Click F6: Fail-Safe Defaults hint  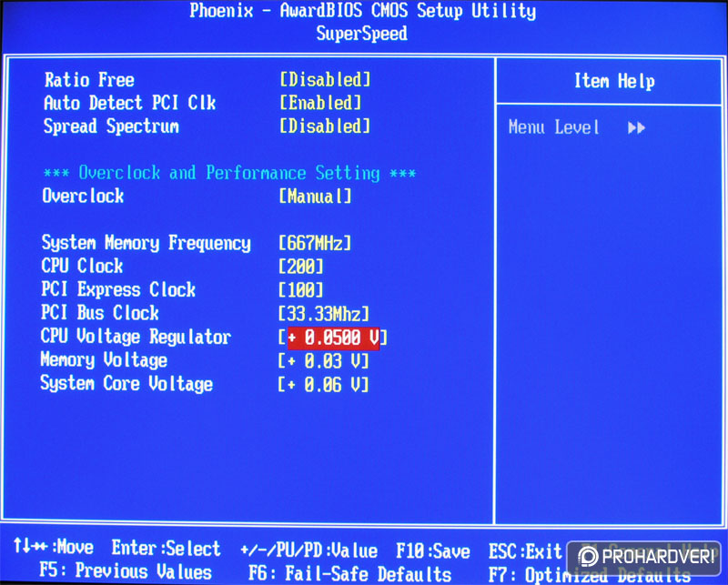pos(349,573)
